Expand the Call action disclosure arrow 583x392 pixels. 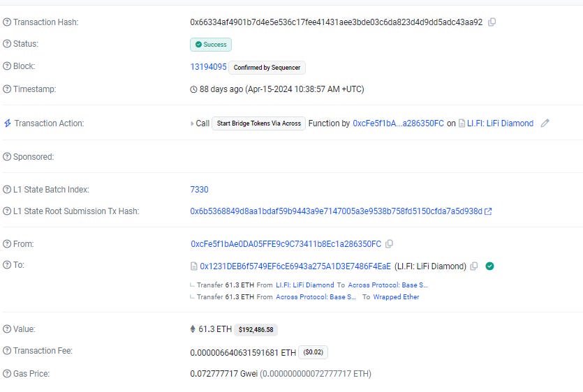click(x=192, y=123)
